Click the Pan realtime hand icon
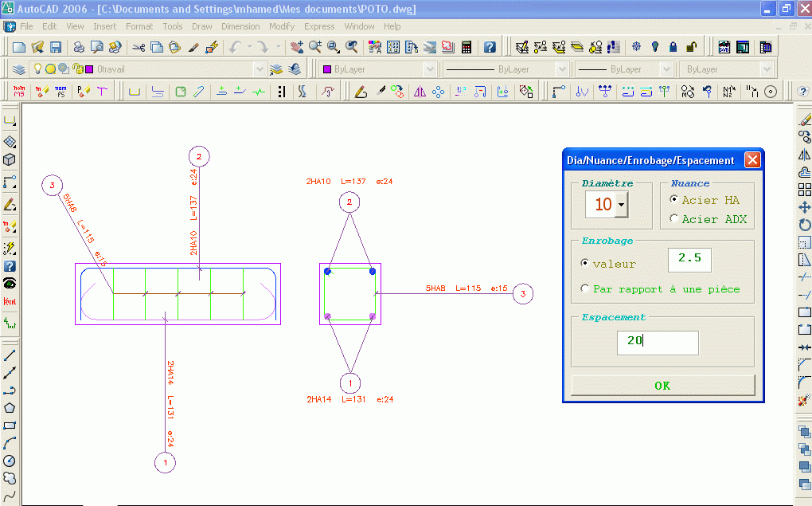This screenshot has width=812, height=506. click(297, 47)
